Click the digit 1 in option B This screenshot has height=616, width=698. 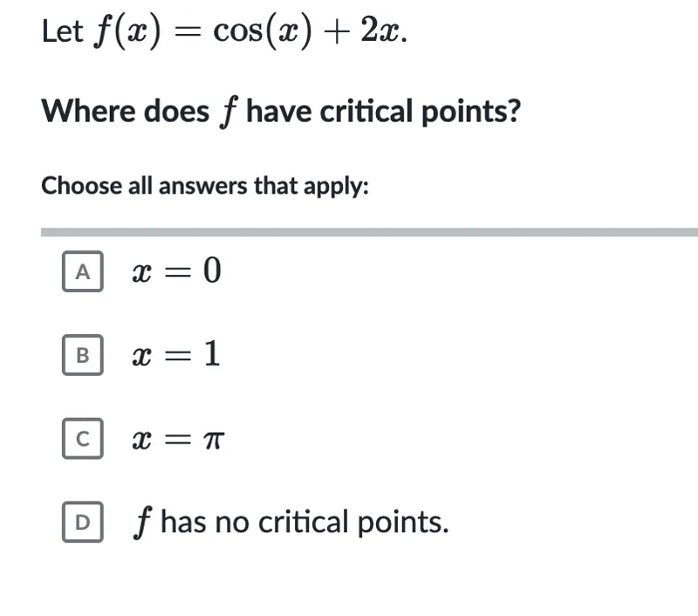coord(212,353)
